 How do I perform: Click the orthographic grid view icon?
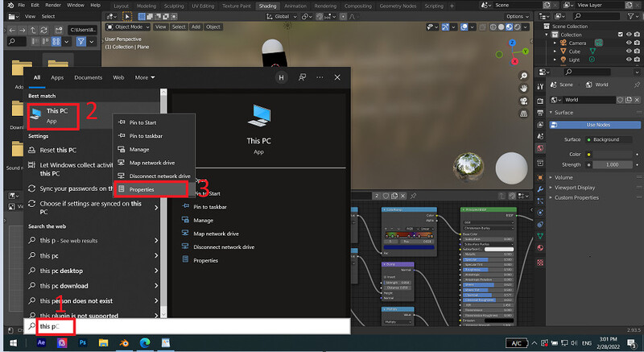524,114
